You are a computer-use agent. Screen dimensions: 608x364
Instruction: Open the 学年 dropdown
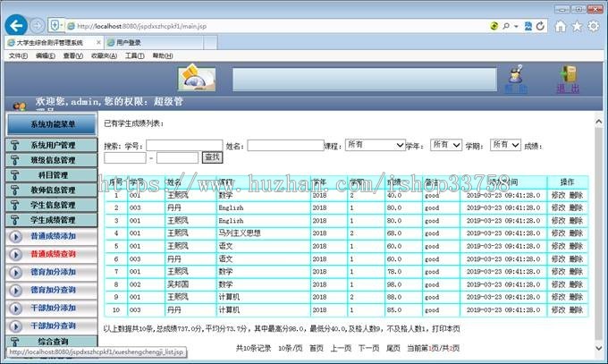click(446, 145)
